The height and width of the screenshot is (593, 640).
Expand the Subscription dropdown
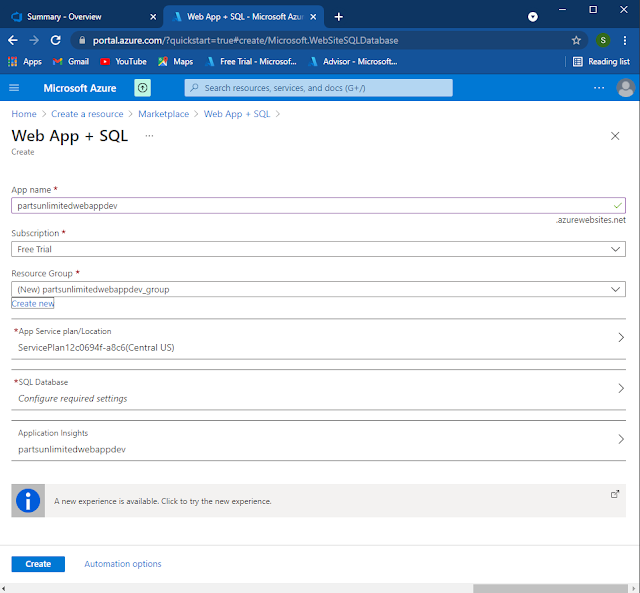coord(318,249)
